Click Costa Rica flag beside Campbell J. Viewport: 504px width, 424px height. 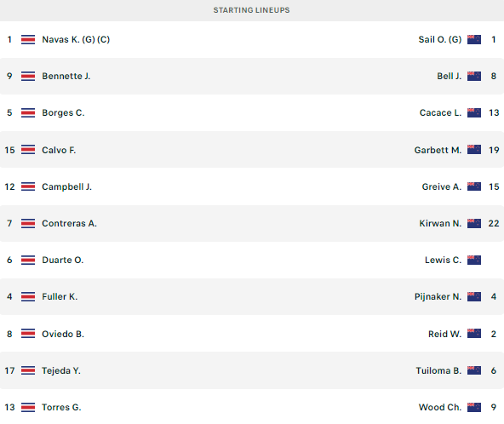pyautogui.click(x=28, y=186)
